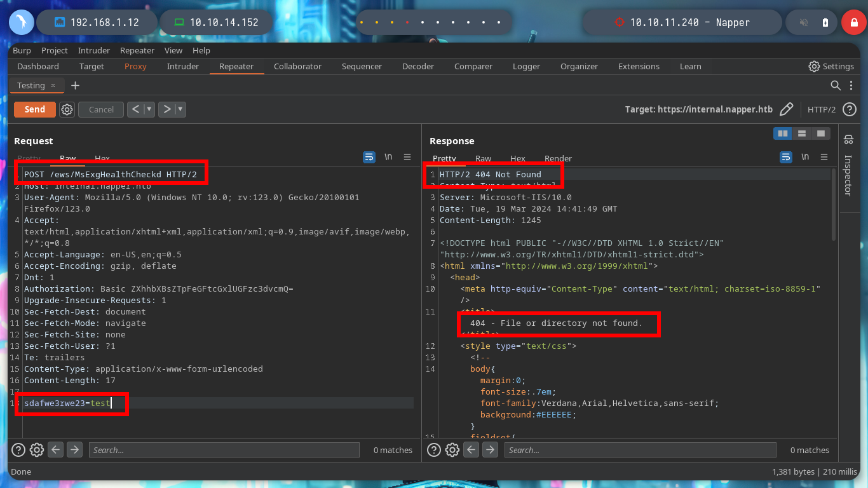
Task: Switch to the Decoder tab
Action: (418, 66)
